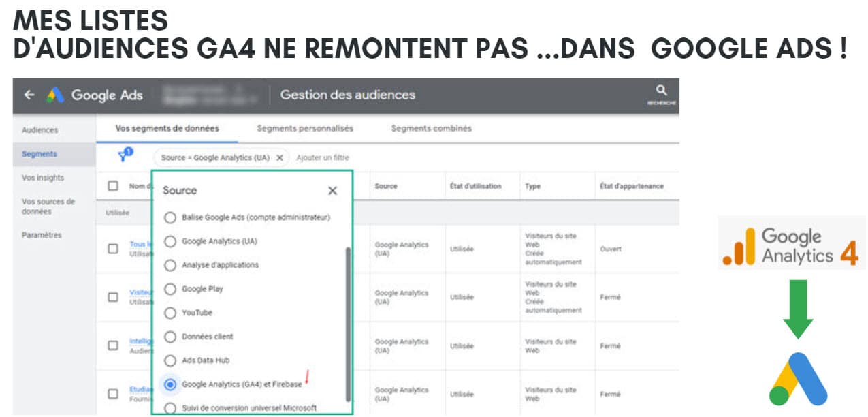Select Suivi de conversion universel Microsoft radio

pos(170,408)
